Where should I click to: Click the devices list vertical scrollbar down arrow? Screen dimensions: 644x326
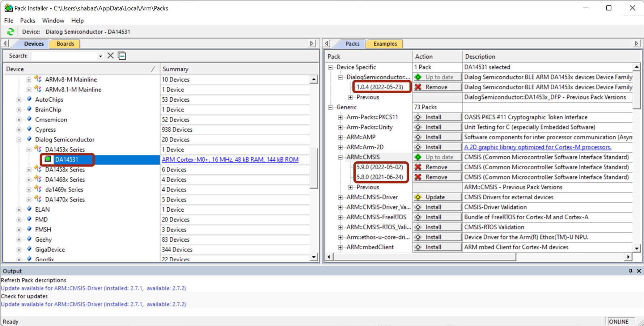[314, 257]
